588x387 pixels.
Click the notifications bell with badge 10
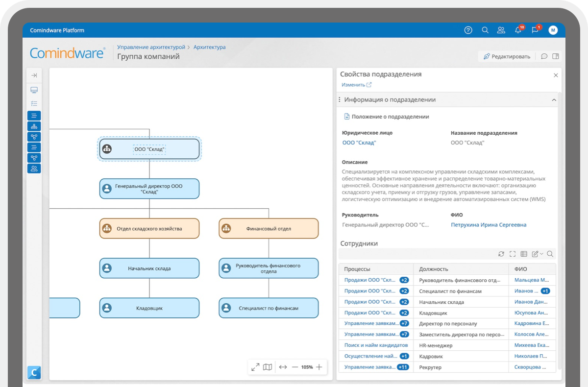[x=518, y=30]
